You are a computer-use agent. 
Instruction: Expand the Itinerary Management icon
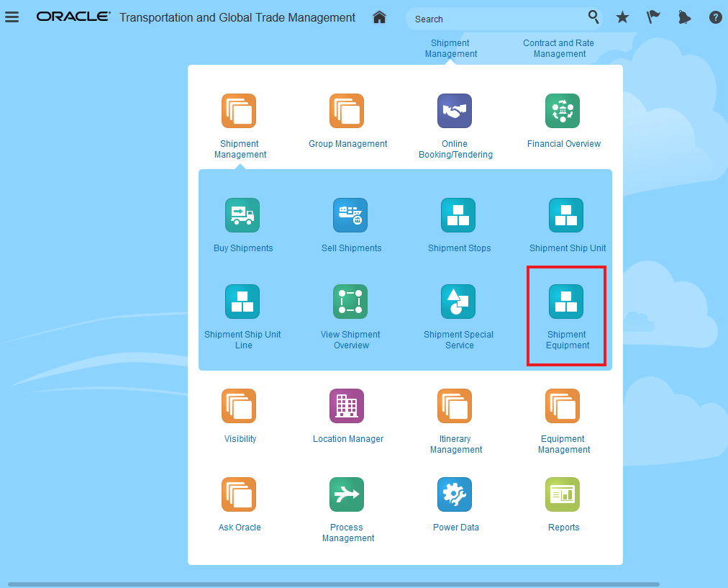(x=455, y=406)
